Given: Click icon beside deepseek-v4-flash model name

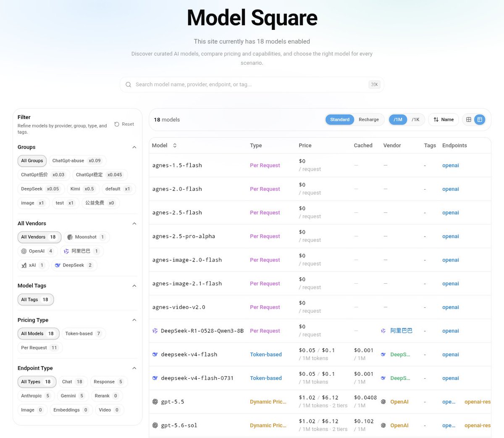Looking at the screenshot, I should tap(155, 354).
